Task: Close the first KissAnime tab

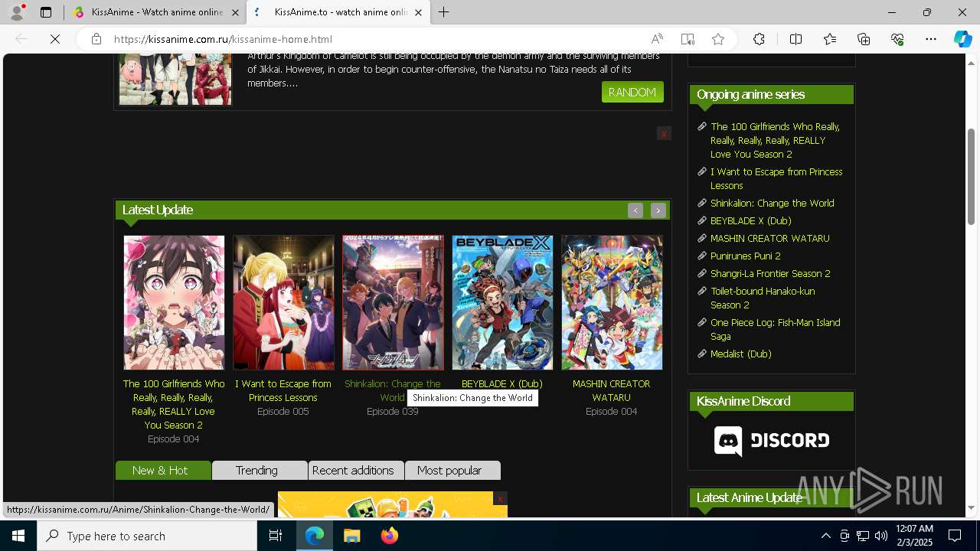Action: point(235,12)
